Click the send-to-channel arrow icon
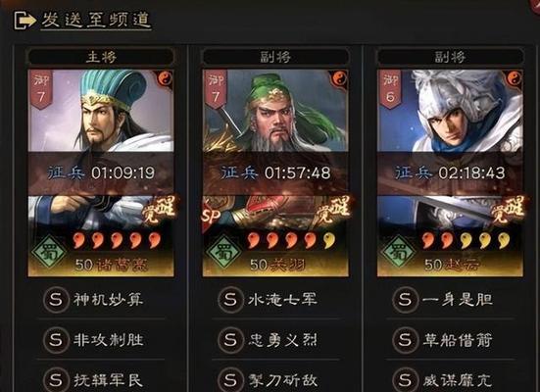 click(25, 21)
